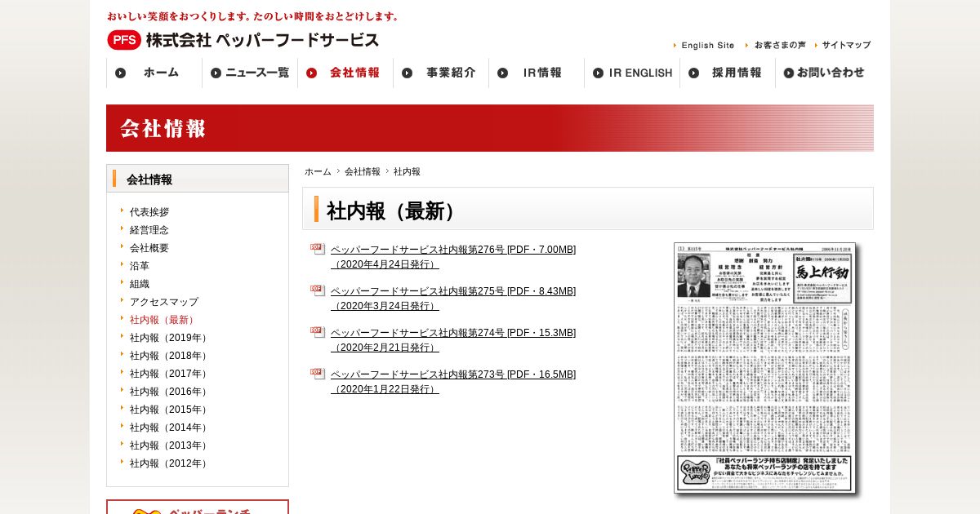The height and width of the screenshot is (514, 980).
Task: Download 社内報第274号 PDF 15.3MB link
Action: point(453,340)
